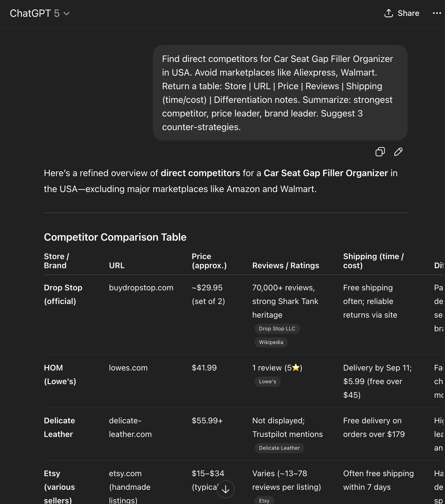Viewport: 445px width, 504px height.
Task: Click the user prompt message bubble
Action: tap(280, 93)
